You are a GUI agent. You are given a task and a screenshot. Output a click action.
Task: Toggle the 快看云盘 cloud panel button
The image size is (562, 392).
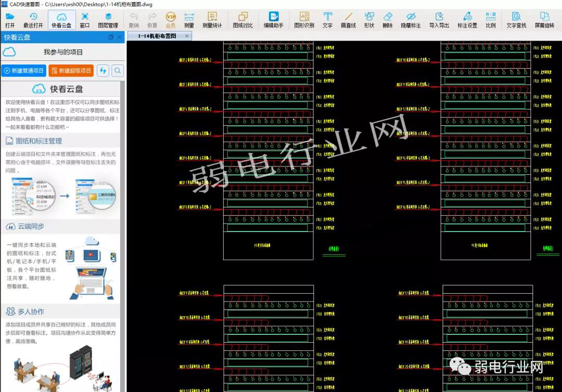click(x=61, y=20)
